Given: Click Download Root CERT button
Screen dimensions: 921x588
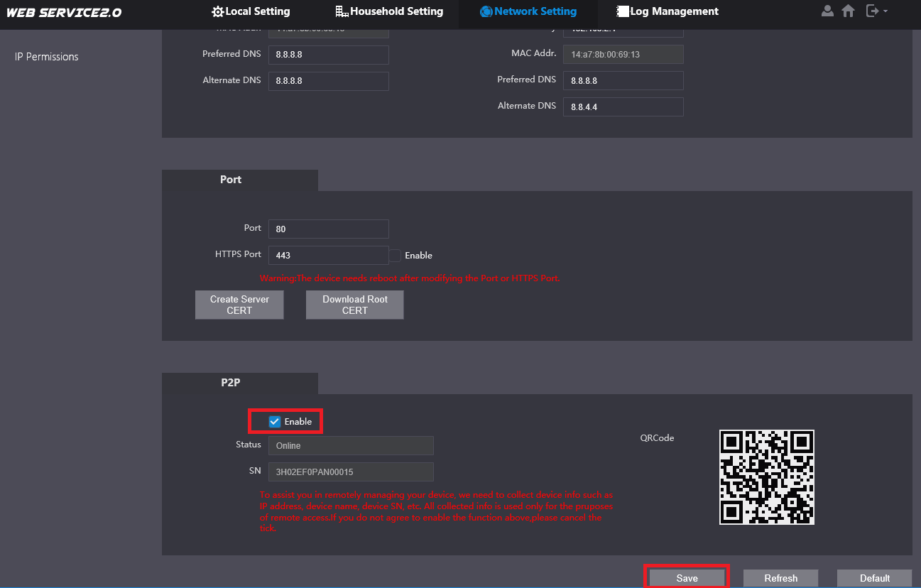Looking at the screenshot, I should pos(354,305).
